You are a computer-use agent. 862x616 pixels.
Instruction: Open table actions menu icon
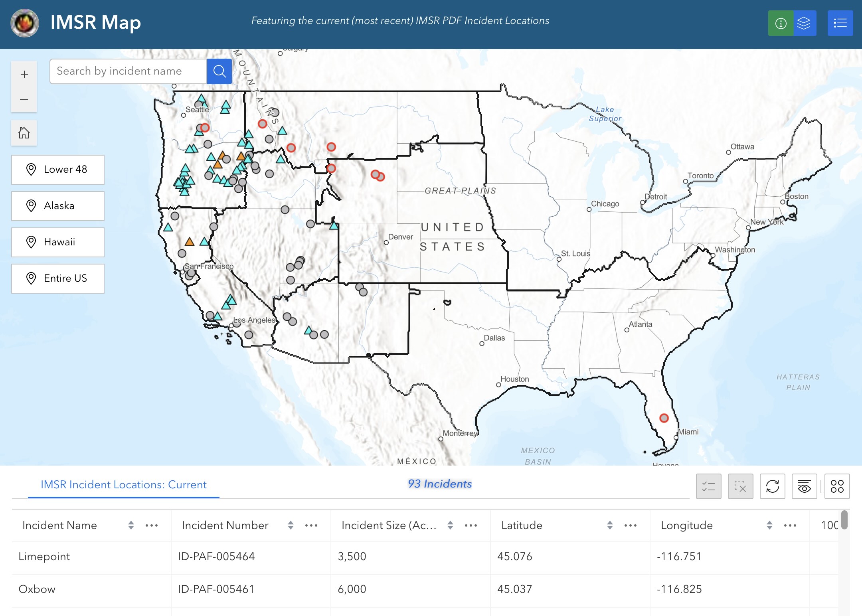[837, 486]
